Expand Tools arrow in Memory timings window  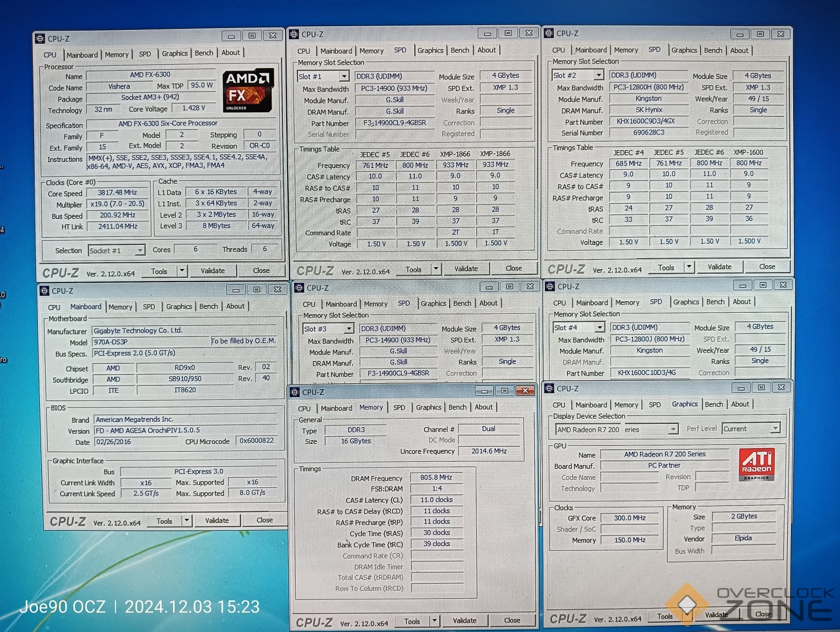(x=435, y=621)
